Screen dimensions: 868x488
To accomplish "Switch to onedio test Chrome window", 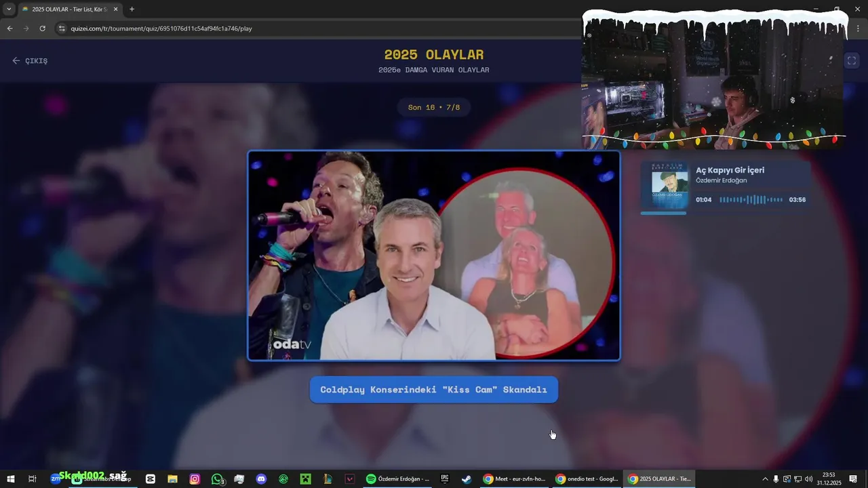I will click(587, 479).
